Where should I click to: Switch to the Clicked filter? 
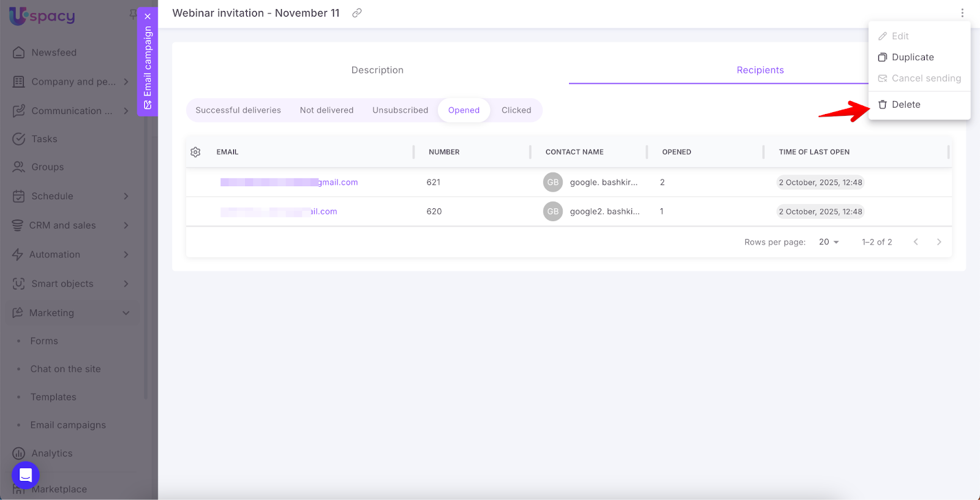516,110
